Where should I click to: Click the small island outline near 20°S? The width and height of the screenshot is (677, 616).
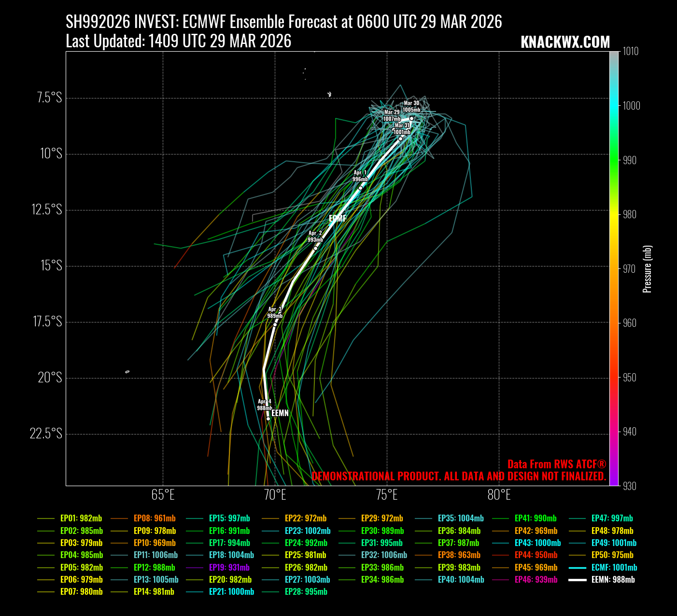pyautogui.click(x=127, y=372)
